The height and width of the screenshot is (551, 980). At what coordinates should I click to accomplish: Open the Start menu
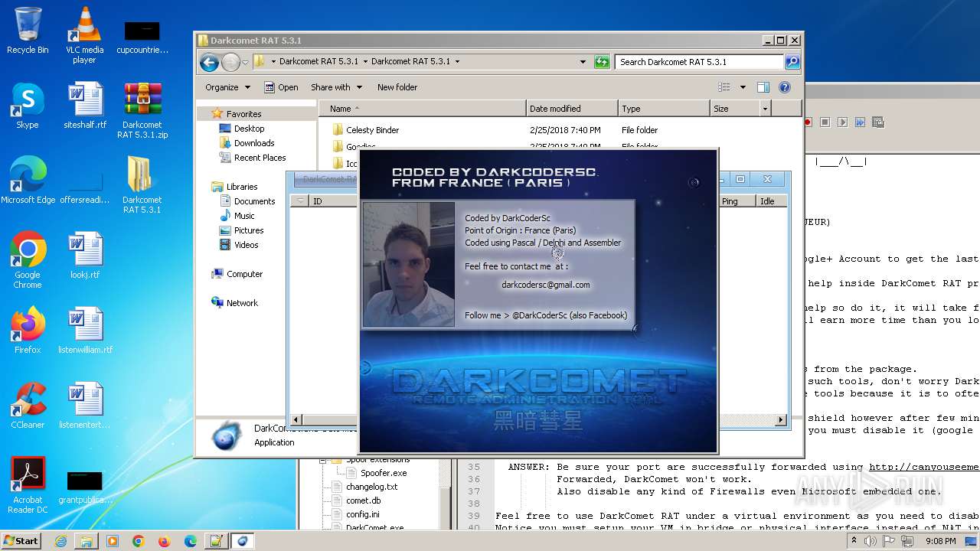[21, 541]
